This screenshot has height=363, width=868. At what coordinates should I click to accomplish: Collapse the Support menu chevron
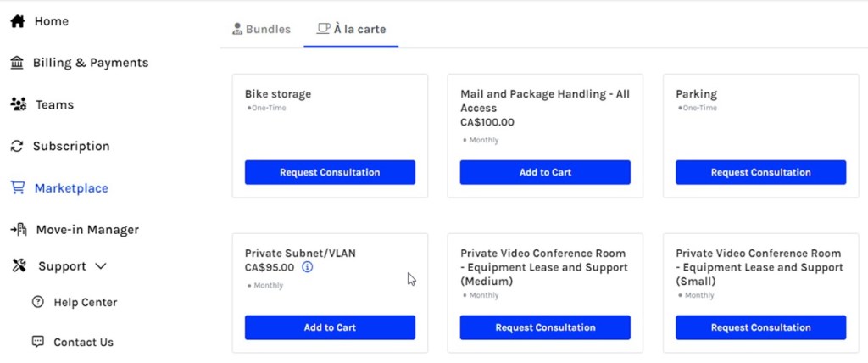point(101,266)
